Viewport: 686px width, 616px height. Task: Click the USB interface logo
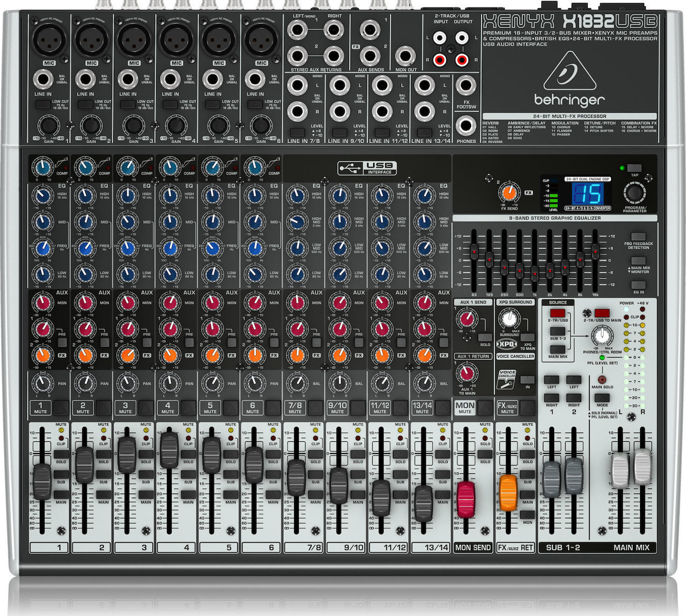[x=367, y=167]
